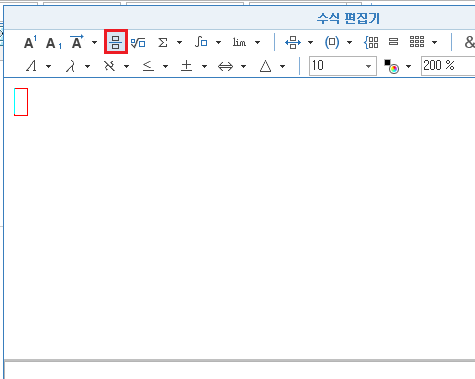Expand the uppercase Greek letters dropdown
The image size is (475, 379).
pyautogui.click(x=48, y=66)
